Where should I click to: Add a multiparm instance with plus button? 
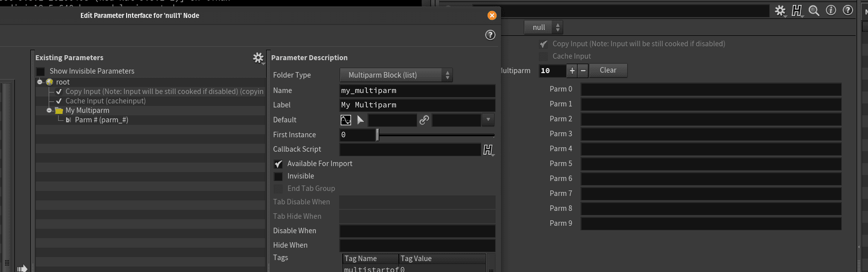572,71
